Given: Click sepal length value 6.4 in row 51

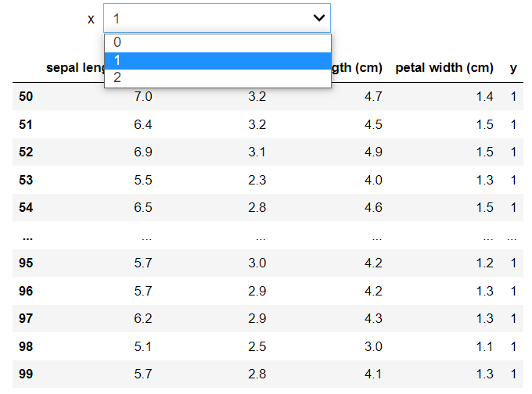Looking at the screenshot, I should (143, 124).
